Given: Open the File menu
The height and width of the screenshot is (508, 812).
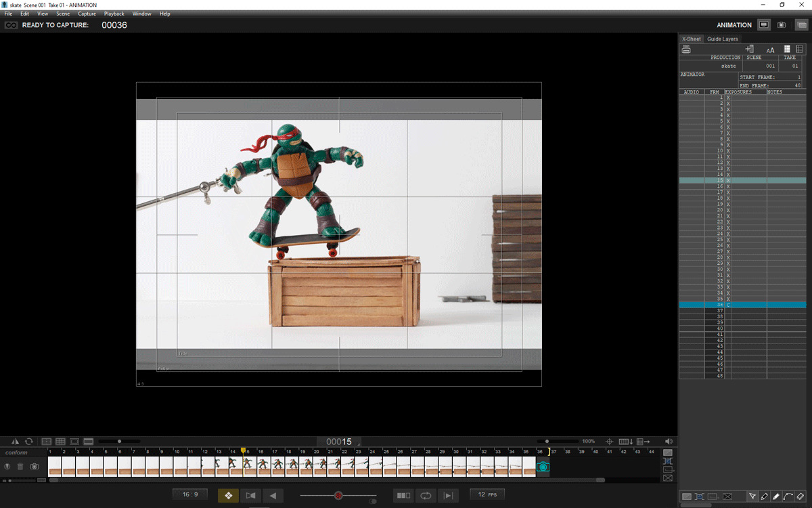Looking at the screenshot, I should pyautogui.click(x=8, y=14).
